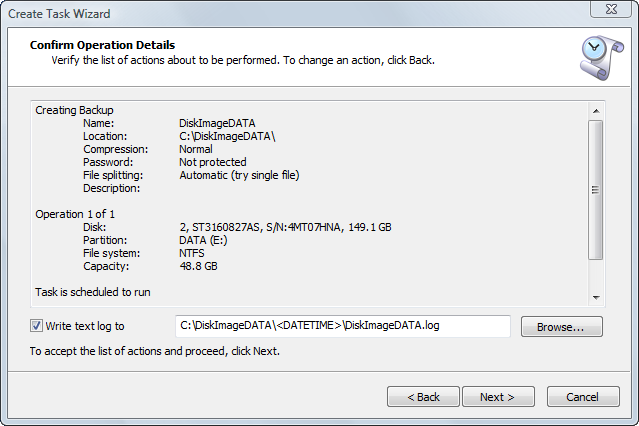Click the vertical scrollbar thumb in details list
This screenshot has width=639, height=426.
[596, 190]
